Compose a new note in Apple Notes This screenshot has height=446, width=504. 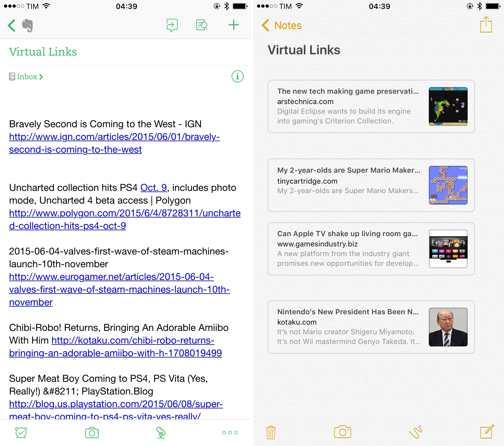[487, 431]
